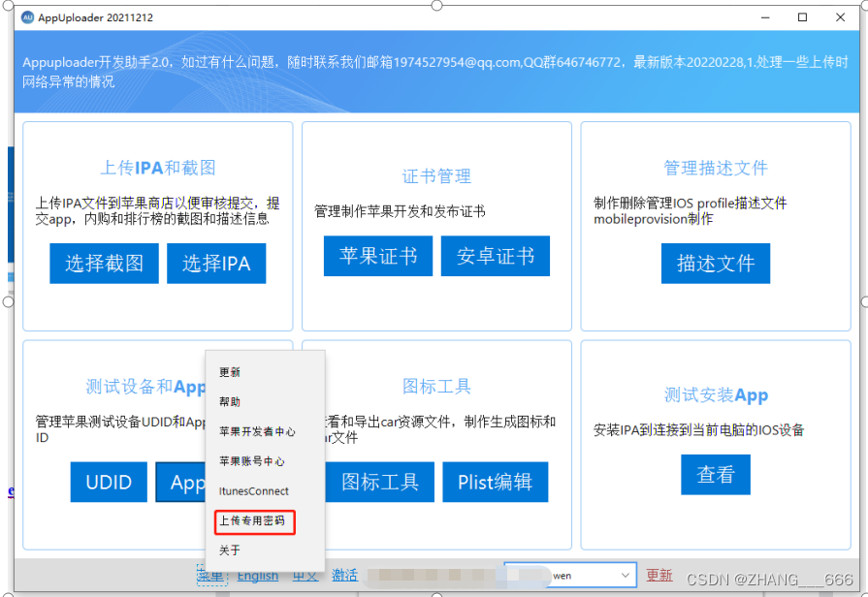Close the AppUploader window
The image size is (868, 597).
point(840,17)
